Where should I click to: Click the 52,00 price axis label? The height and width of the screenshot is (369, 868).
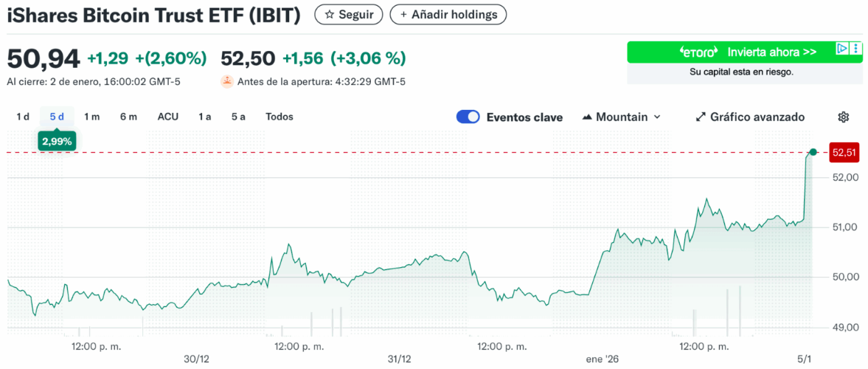(844, 177)
